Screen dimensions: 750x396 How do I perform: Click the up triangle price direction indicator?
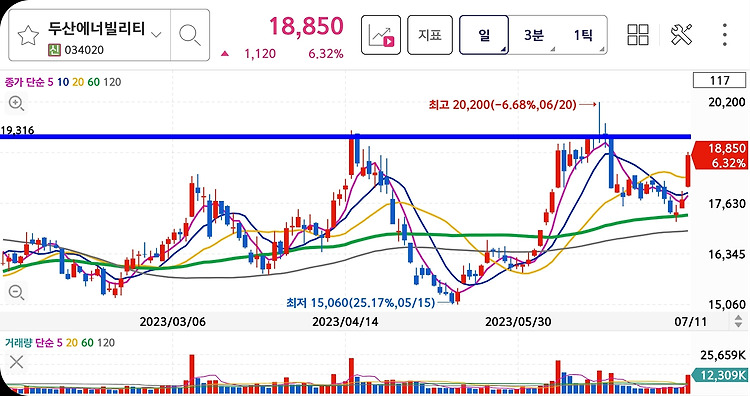pos(225,54)
